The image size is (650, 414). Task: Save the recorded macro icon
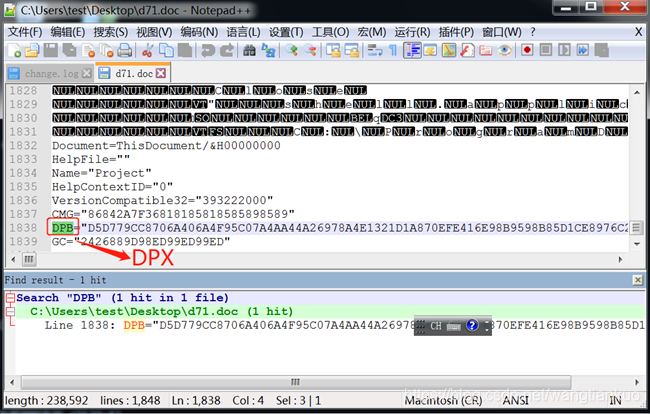pos(601,51)
